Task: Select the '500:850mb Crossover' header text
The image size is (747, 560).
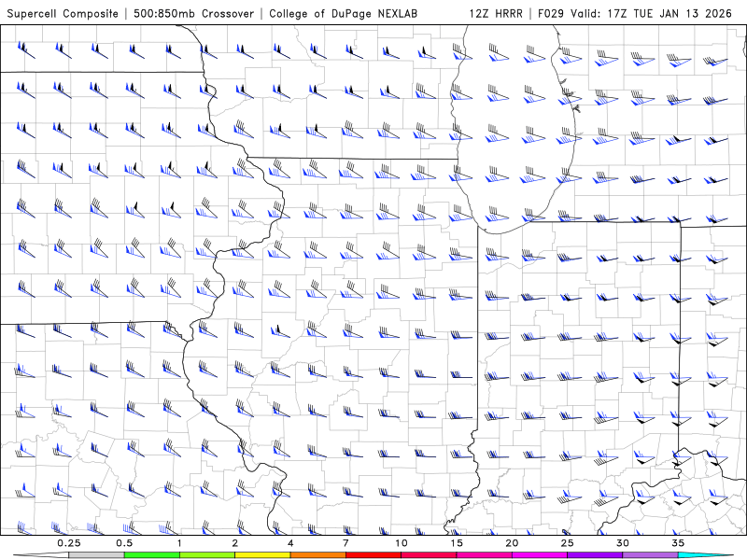Action: click(x=193, y=13)
